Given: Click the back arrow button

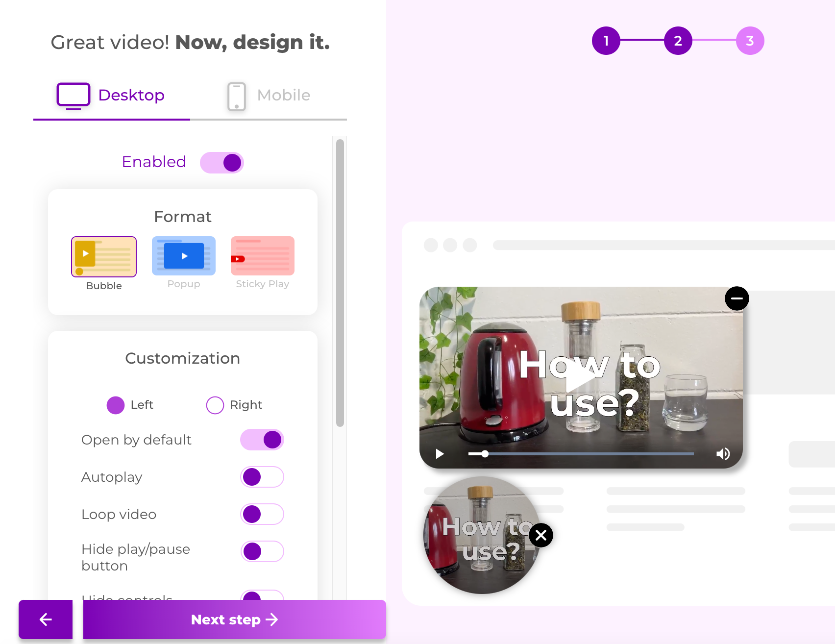Looking at the screenshot, I should tap(46, 619).
